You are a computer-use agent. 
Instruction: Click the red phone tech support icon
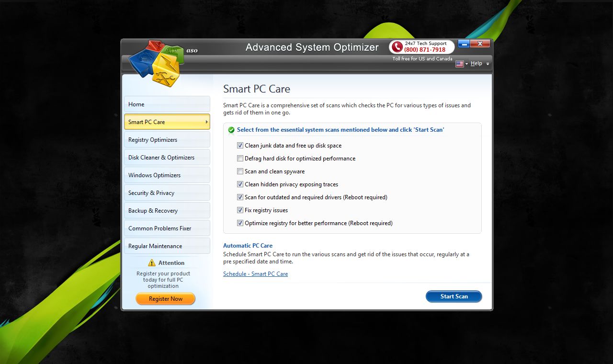click(397, 46)
